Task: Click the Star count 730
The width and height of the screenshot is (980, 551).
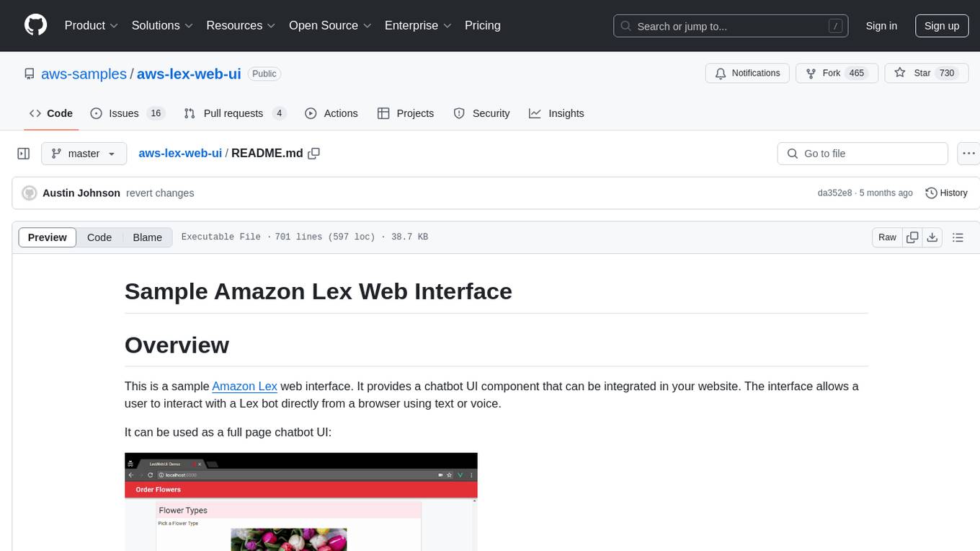Action: (947, 74)
